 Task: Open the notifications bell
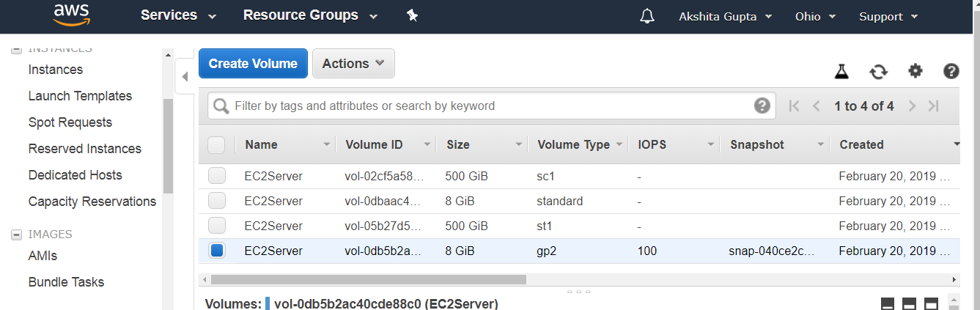[646, 16]
